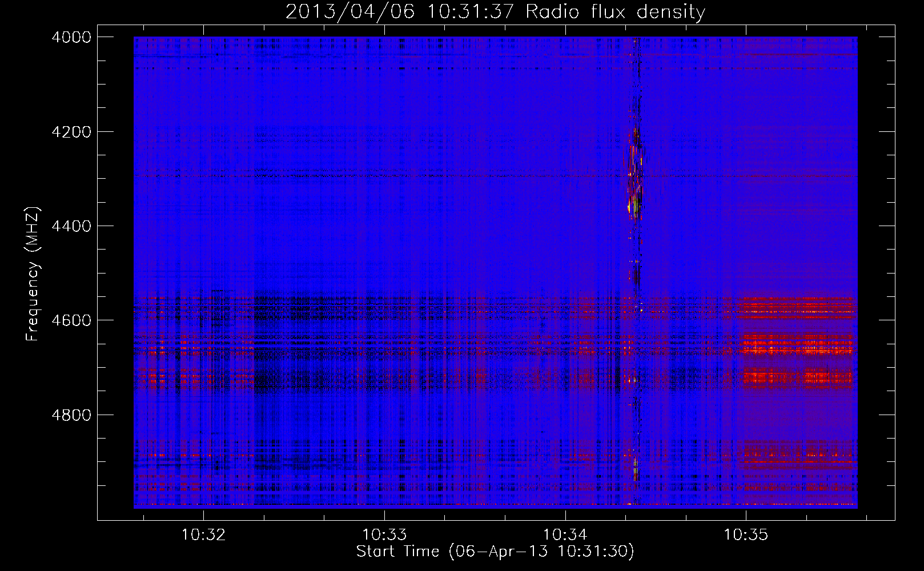Click the red emission band near 4650 MHz at 10:35
Viewport: 924px width, 571px height.
(x=797, y=344)
